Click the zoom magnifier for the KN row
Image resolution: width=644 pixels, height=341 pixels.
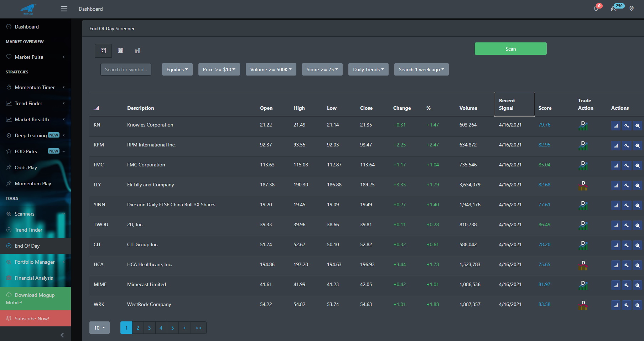tap(638, 125)
